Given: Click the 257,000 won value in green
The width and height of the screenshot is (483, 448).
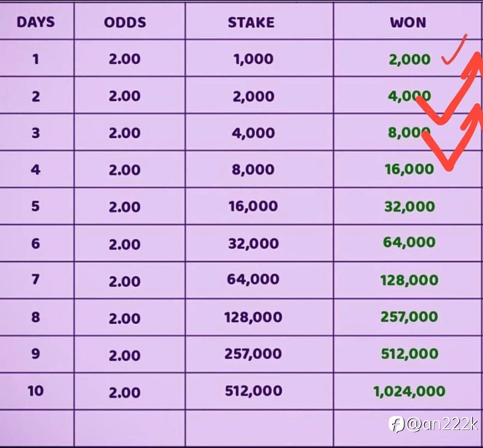Looking at the screenshot, I should (409, 317).
